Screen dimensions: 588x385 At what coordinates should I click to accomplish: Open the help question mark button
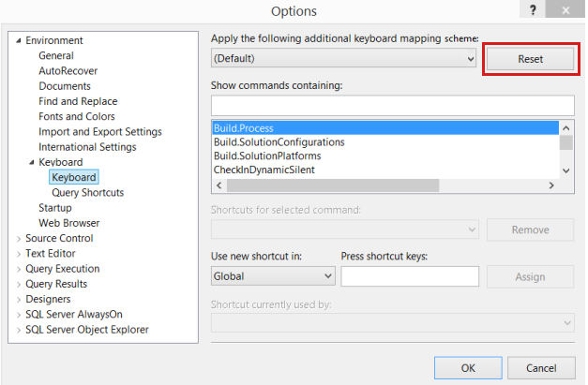pyautogui.click(x=533, y=9)
